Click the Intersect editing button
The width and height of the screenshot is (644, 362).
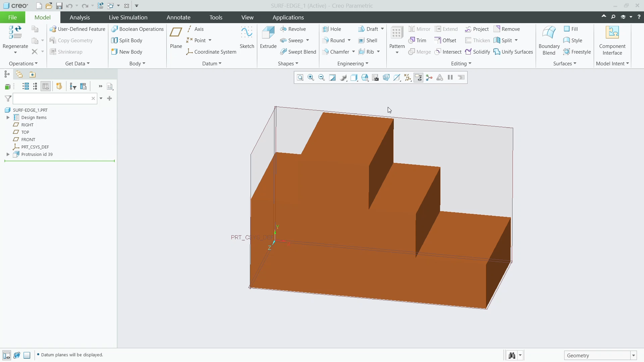(x=448, y=52)
